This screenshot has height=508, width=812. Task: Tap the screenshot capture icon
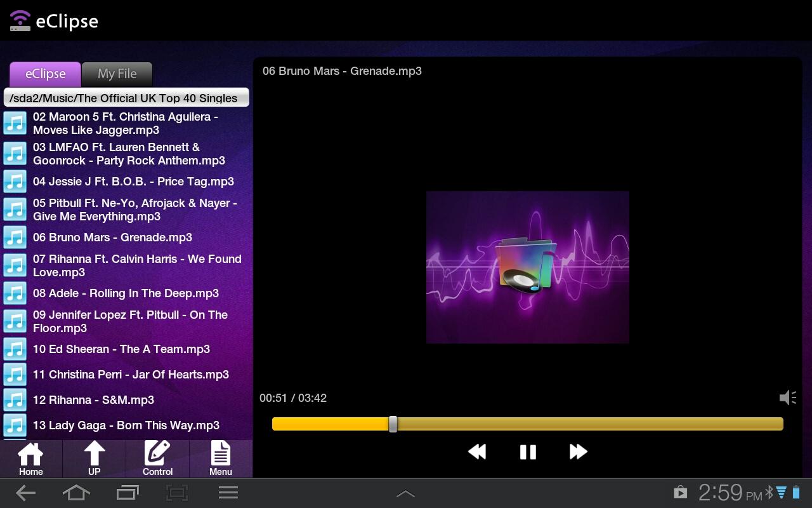pos(177,493)
